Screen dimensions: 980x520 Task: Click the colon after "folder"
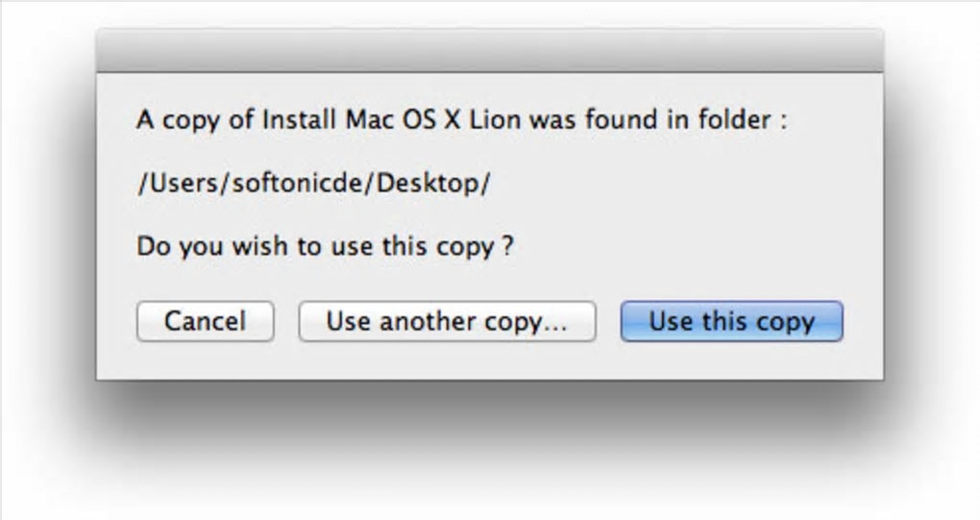784,122
